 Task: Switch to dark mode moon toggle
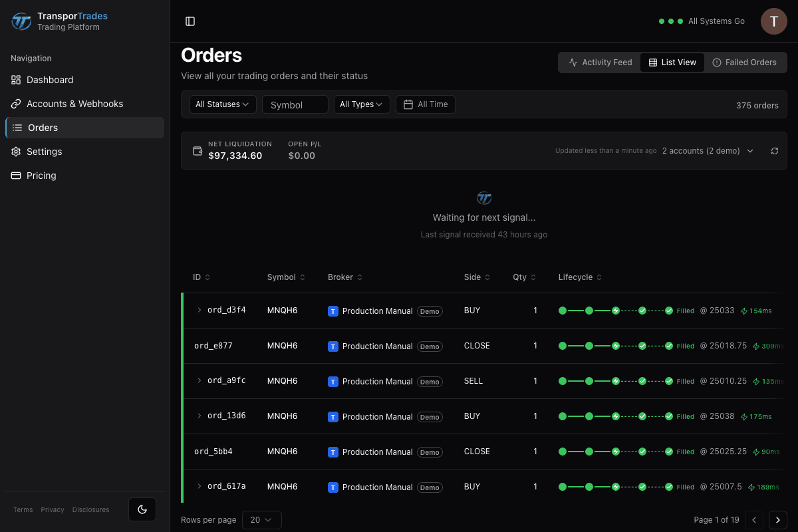[x=142, y=509]
